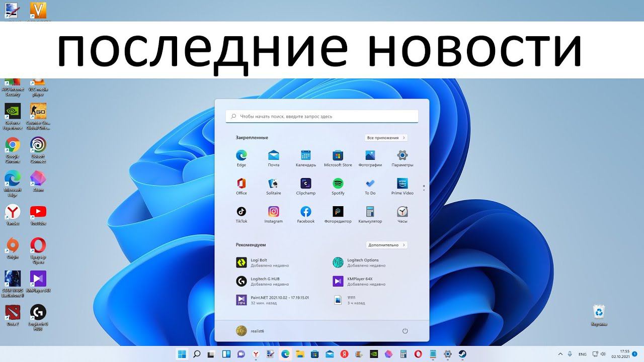The image size is (644, 362).
Task: Click the Все приложения button
Action: [386, 138]
